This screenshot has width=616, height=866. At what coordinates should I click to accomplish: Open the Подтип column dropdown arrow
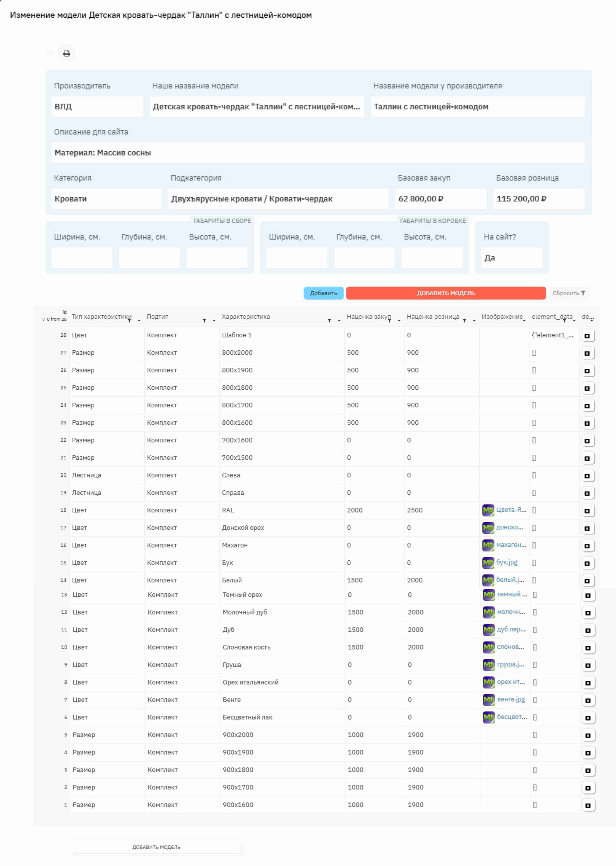tap(214, 321)
